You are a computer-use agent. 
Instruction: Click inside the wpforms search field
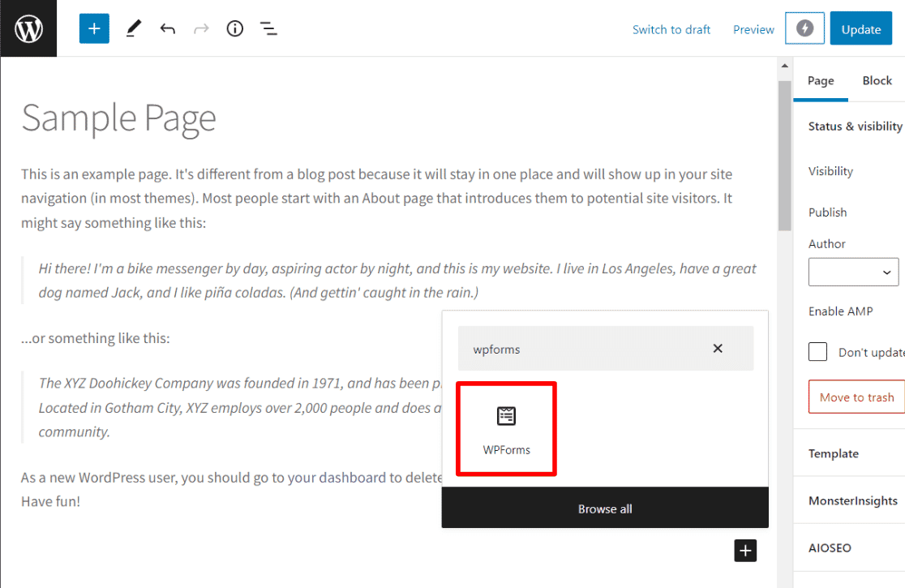[x=568, y=348]
